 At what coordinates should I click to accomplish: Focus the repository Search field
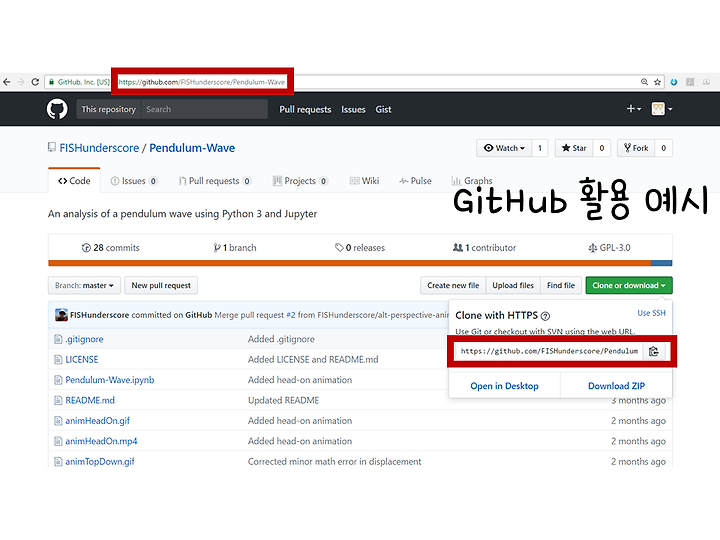[x=204, y=109]
